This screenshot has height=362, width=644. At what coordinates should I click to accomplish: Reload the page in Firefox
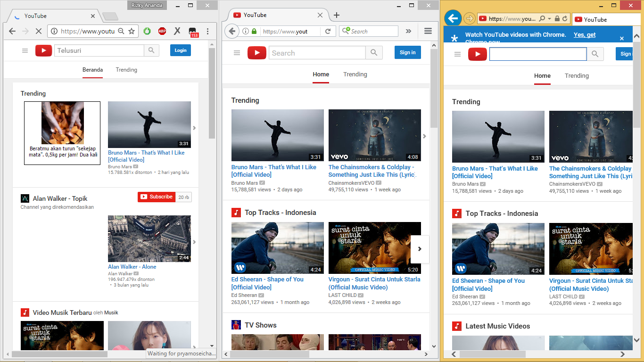(328, 31)
